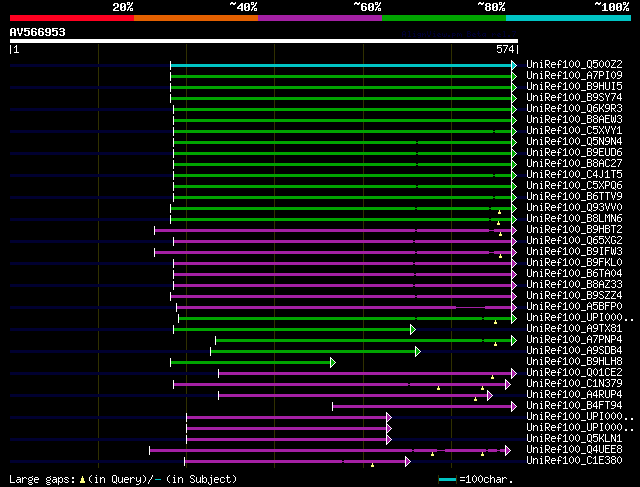Click the arrowhead of the A9TX81 alignment bar
This screenshot has width=640, height=487.
(412, 329)
